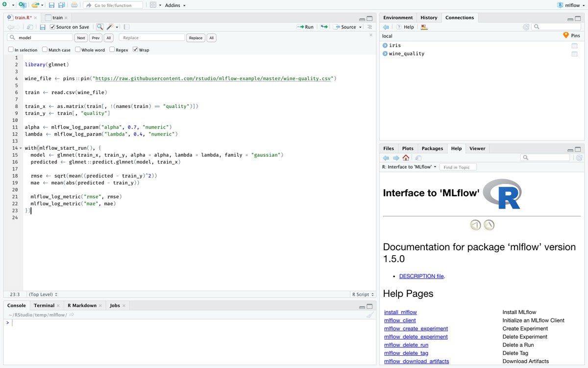The height and width of the screenshot is (368, 588).
Task: Click the mlflow project icon at top right
Action: (x=560, y=5)
